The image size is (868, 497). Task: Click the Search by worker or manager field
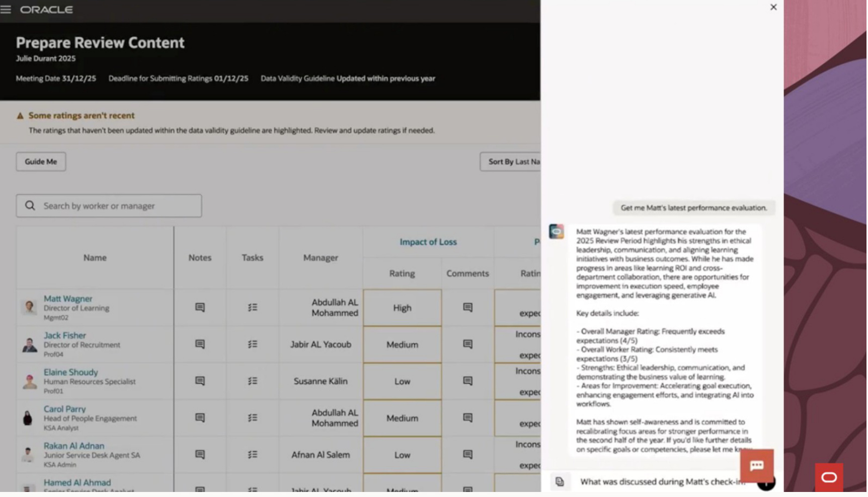(x=116, y=206)
